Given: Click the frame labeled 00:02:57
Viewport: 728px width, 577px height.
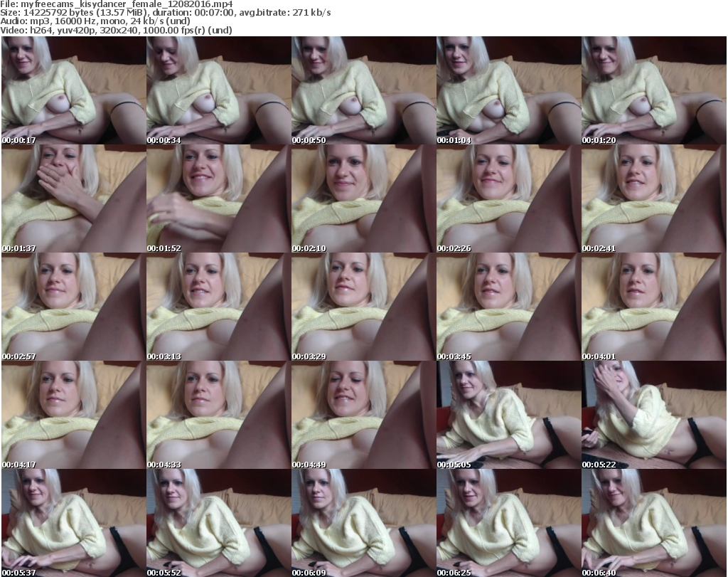Looking at the screenshot, I should pos(74,307).
